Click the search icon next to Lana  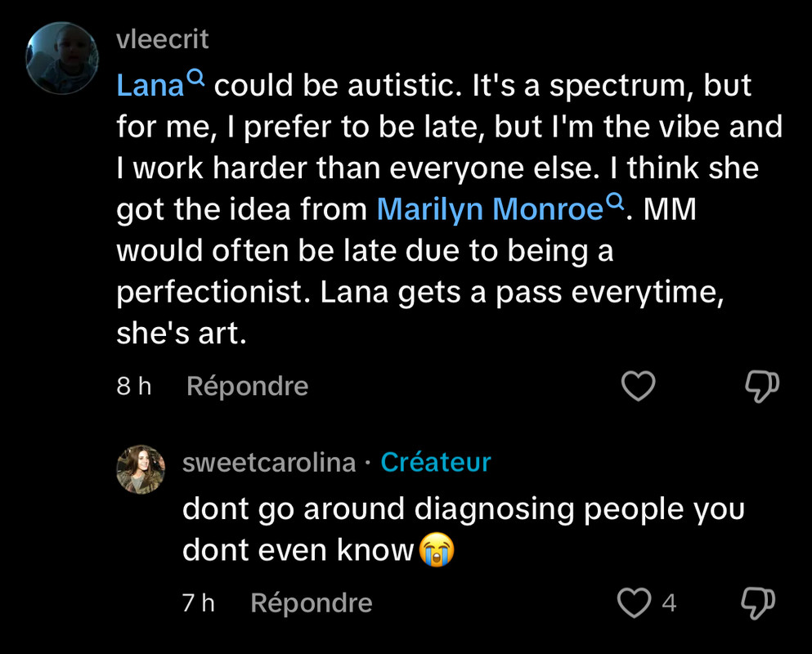point(195,78)
